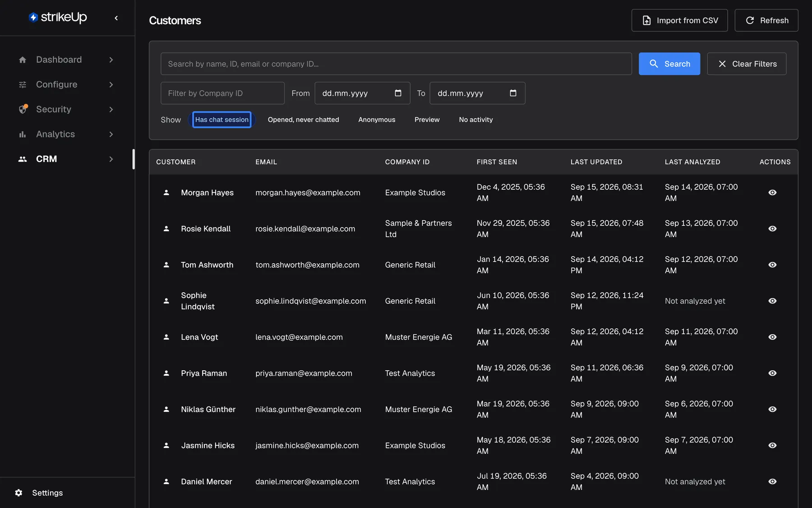Click the Clear Filters button
Image resolution: width=812 pixels, height=508 pixels.
coord(747,64)
